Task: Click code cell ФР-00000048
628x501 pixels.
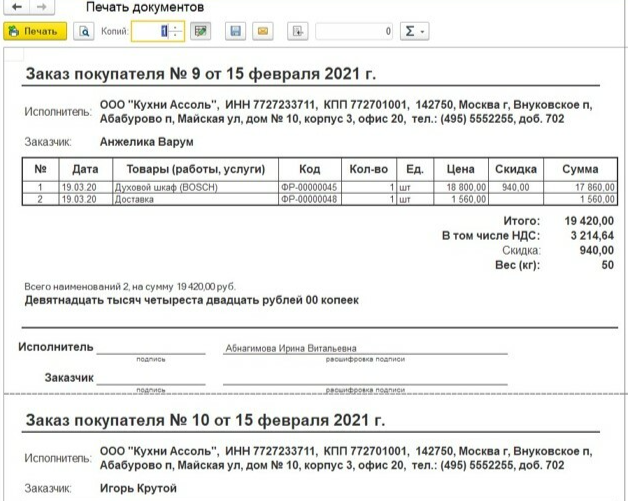Action: click(x=309, y=199)
